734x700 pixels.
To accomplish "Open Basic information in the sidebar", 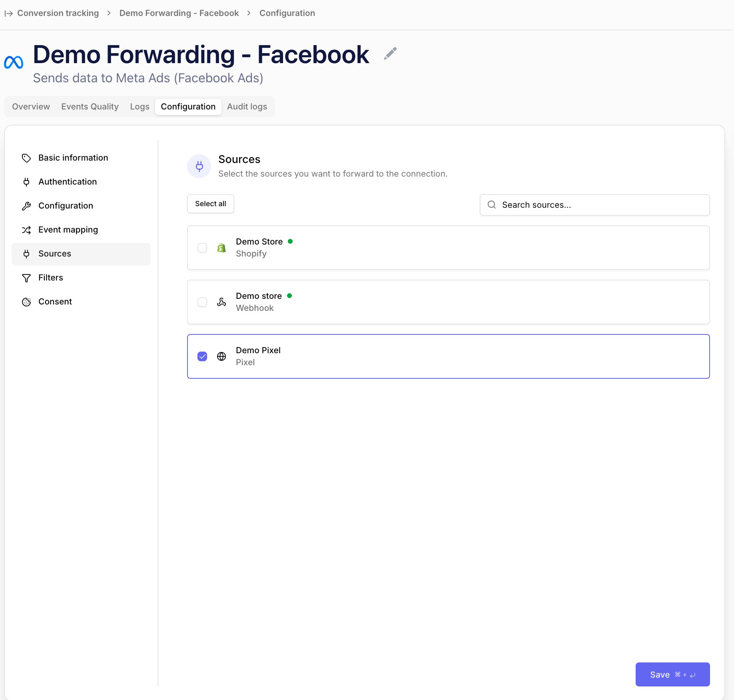I will click(81, 158).
